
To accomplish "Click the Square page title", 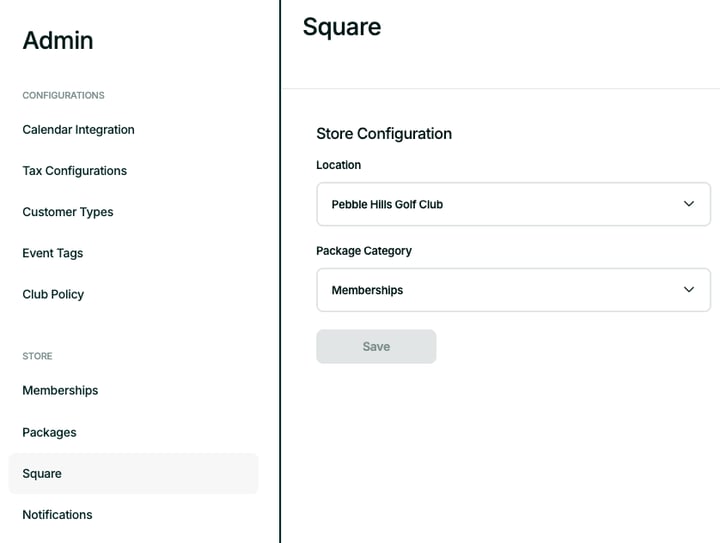I will click(342, 27).
